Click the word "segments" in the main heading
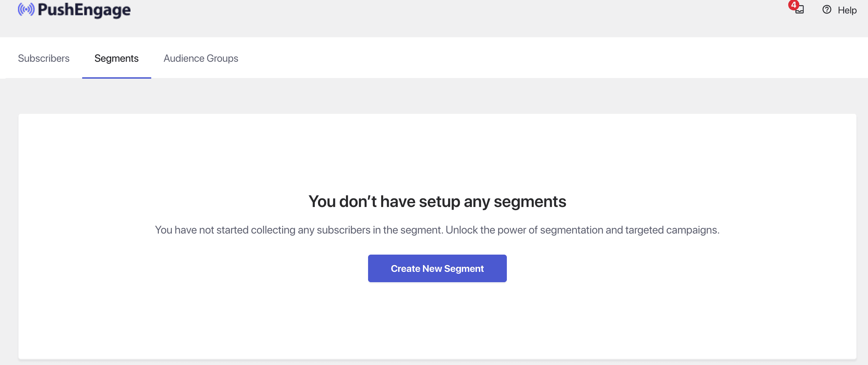The image size is (868, 365). coord(530,201)
